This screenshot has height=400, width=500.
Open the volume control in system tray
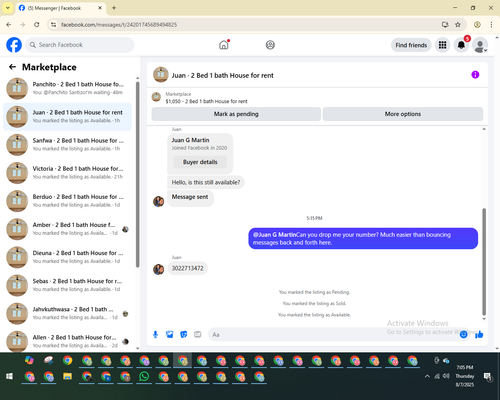tap(446, 376)
